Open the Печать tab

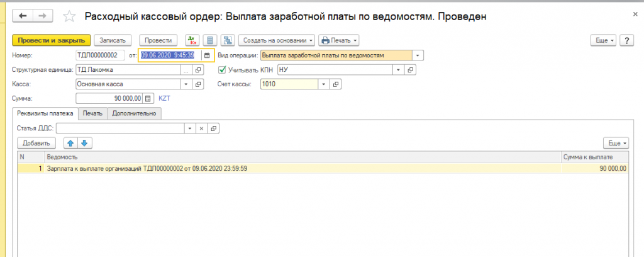tap(92, 113)
